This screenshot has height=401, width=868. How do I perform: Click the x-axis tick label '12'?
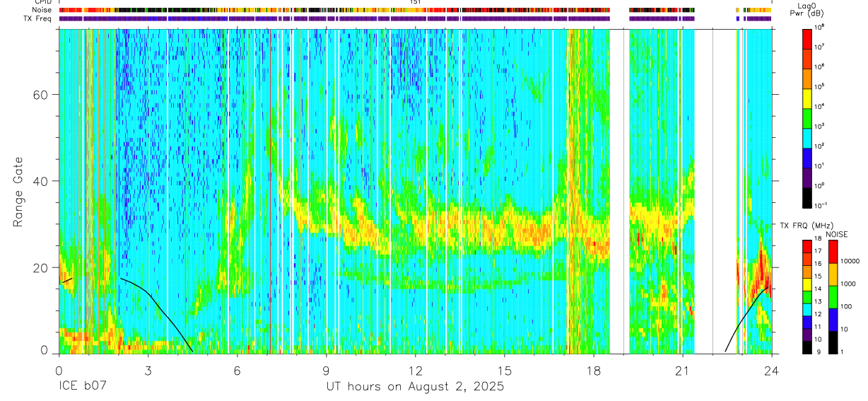[416, 371]
